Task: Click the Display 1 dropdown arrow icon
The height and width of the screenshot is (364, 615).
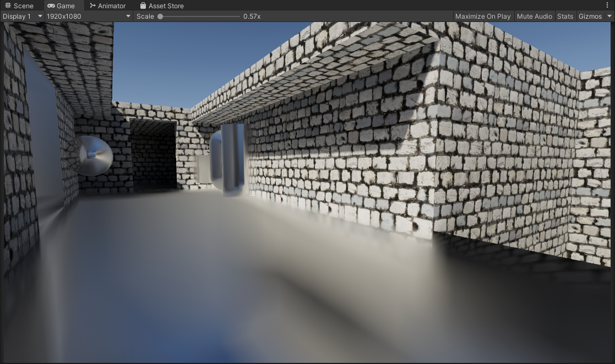Action: [39, 16]
